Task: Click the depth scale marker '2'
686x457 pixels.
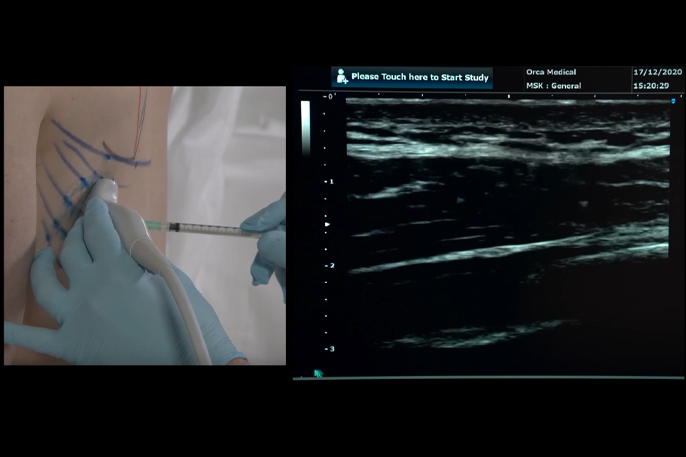Action: (330, 265)
